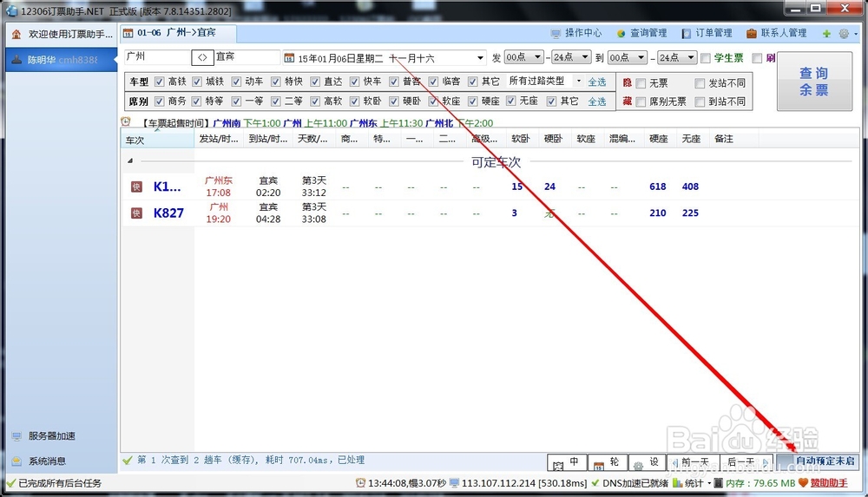Sort by 无座 column header
Image resolution: width=868 pixels, height=497 pixels.
click(x=691, y=139)
